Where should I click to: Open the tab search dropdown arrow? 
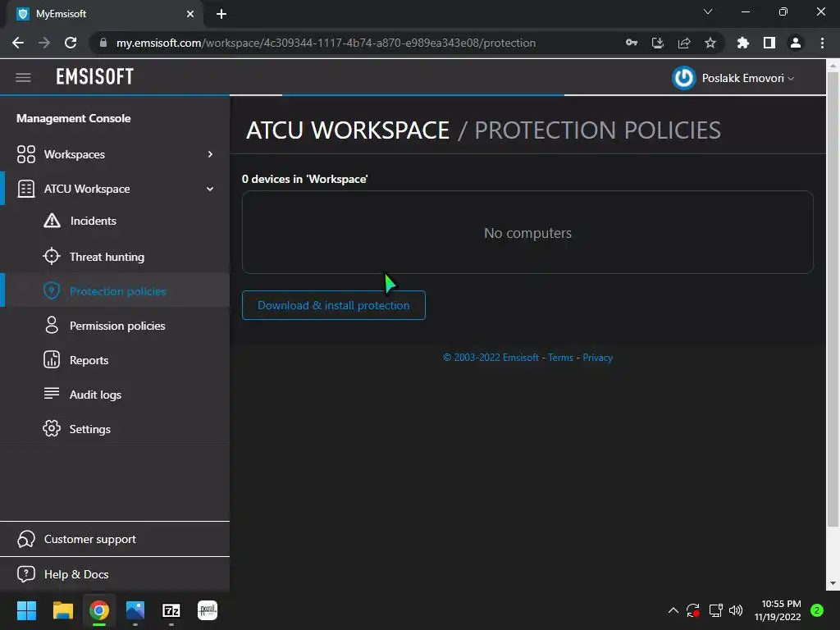tap(708, 11)
